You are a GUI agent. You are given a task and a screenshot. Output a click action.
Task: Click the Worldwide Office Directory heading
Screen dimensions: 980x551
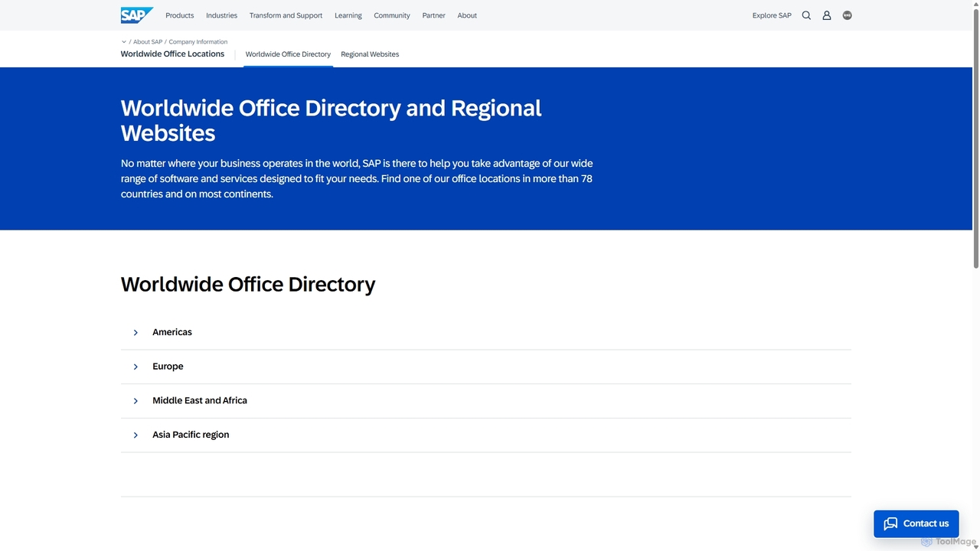click(248, 284)
